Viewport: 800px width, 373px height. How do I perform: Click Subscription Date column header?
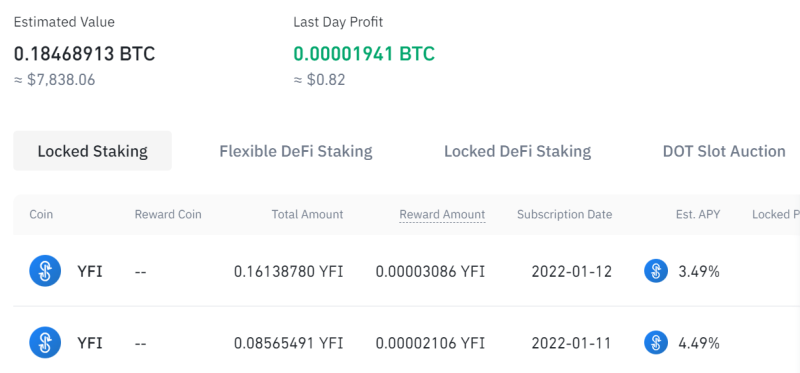coord(564,214)
